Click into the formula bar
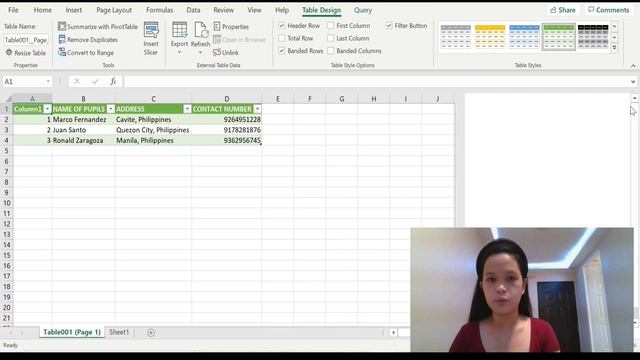 [376, 82]
